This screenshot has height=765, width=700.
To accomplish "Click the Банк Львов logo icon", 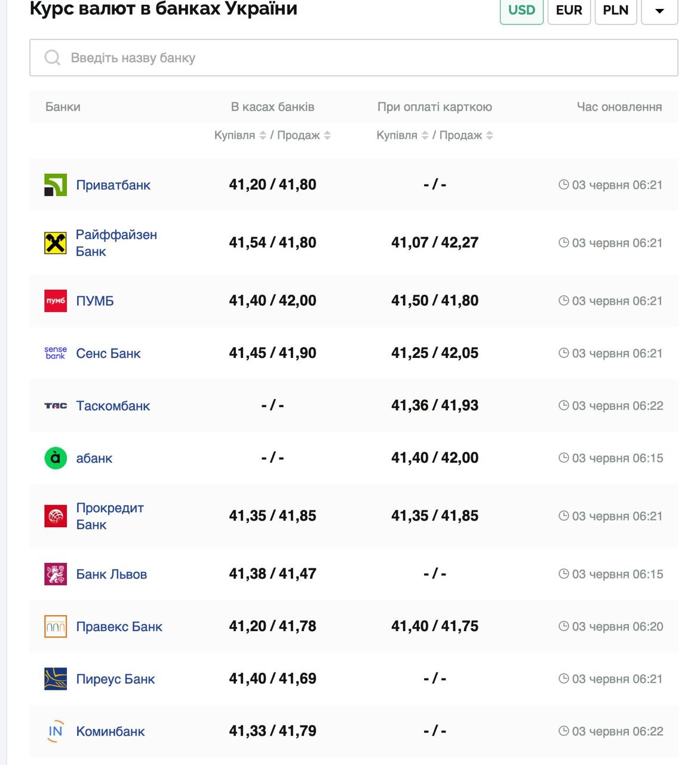I will (56, 574).
